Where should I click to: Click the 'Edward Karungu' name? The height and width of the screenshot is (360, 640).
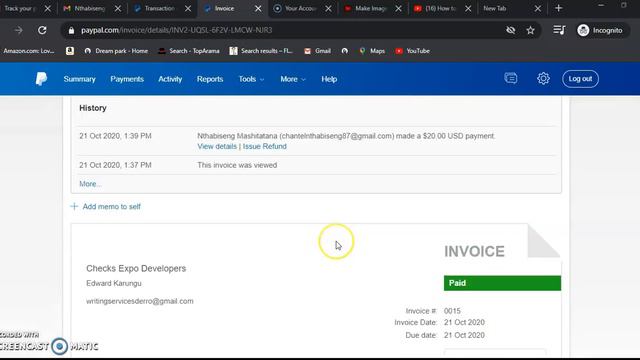(x=114, y=283)
